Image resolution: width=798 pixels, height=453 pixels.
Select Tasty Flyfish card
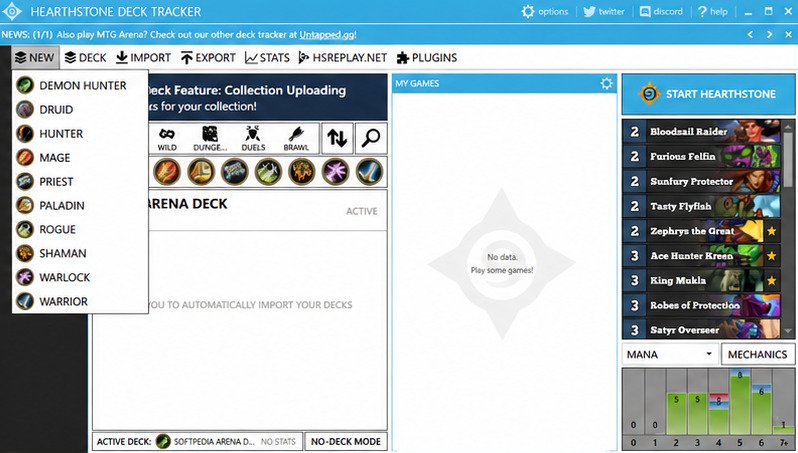pyautogui.click(x=702, y=206)
